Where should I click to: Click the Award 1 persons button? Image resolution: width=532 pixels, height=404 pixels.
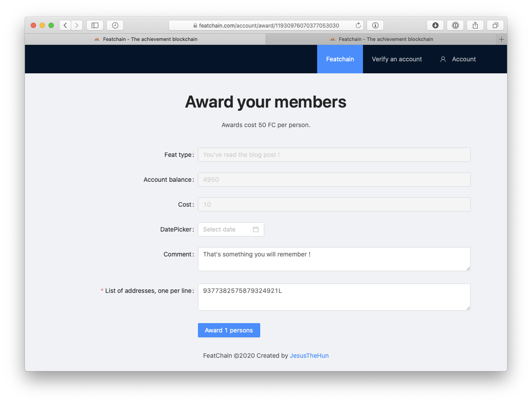(229, 330)
